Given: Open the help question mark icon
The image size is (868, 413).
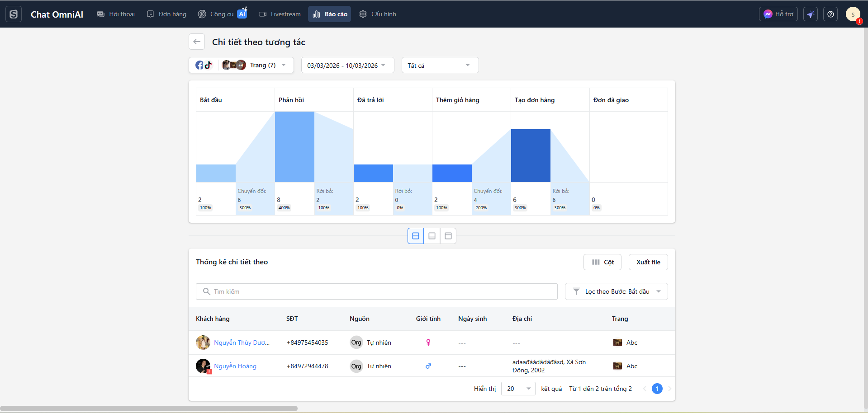Looking at the screenshot, I should point(830,14).
